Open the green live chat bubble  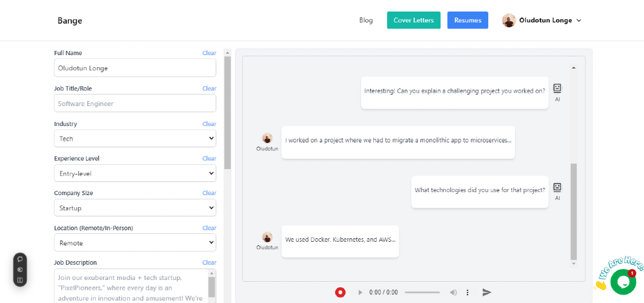click(x=623, y=282)
